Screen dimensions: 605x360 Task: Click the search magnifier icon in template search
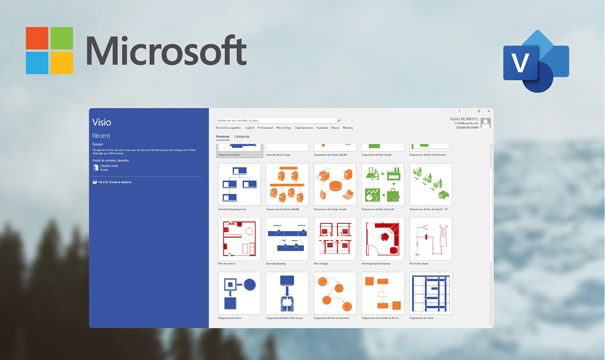338,121
